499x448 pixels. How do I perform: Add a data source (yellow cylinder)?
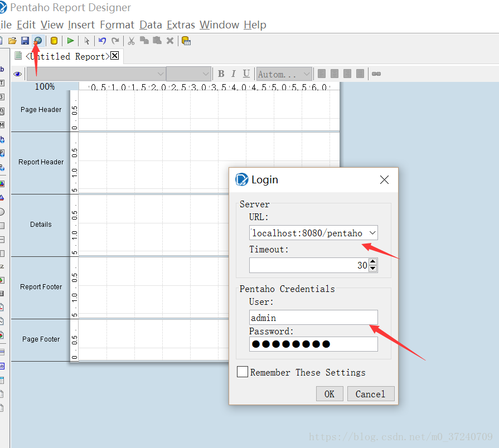click(54, 41)
